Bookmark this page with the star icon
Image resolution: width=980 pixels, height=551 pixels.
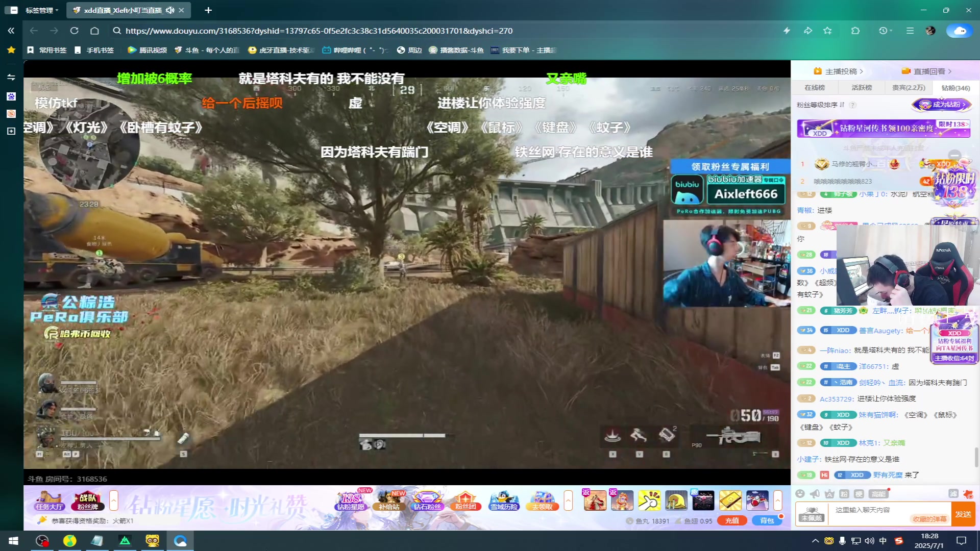[x=827, y=31]
